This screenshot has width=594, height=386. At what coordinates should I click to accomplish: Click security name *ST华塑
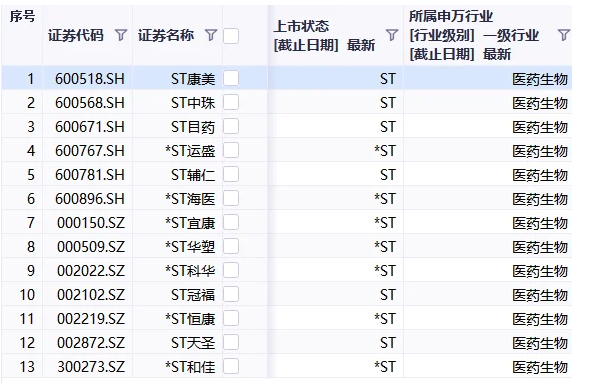[190, 247]
